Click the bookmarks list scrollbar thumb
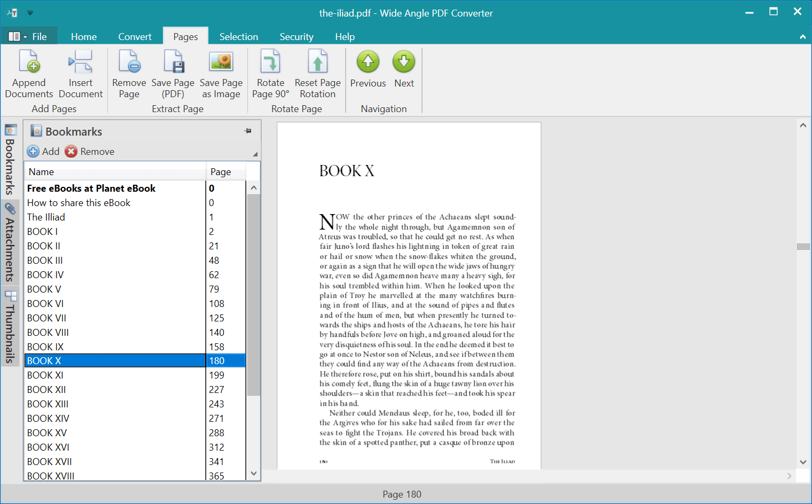The image size is (812, 504). tap(254, 295)
